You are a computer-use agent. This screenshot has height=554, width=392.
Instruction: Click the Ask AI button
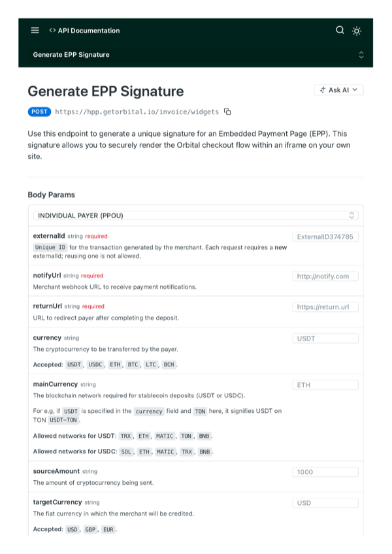point(337,90)
